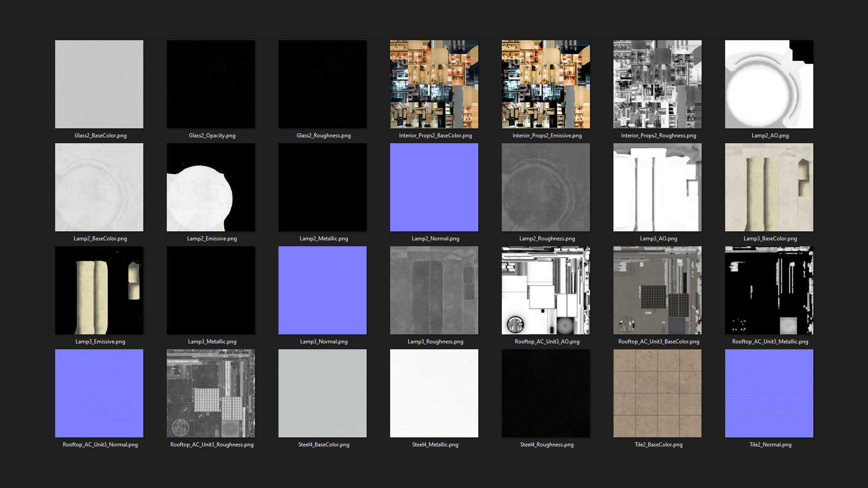This screenshot has height=488, width=868.
Task: Select the Rooftop_AC_Unit3_AO.png thumbnail
Action: coord(546,290)
